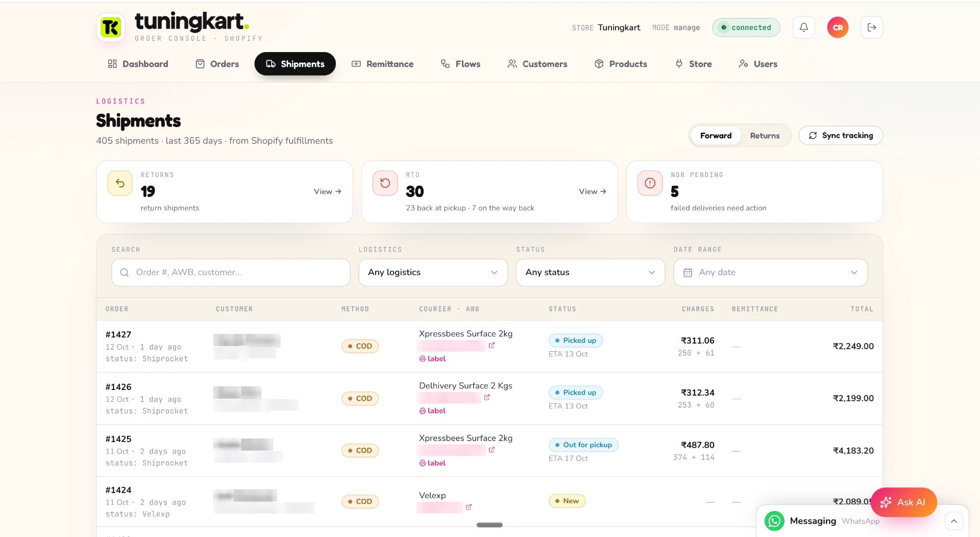Open the Users tab
Image resolution: width=980 pixels, height=537 pixels.
[758, 64]
